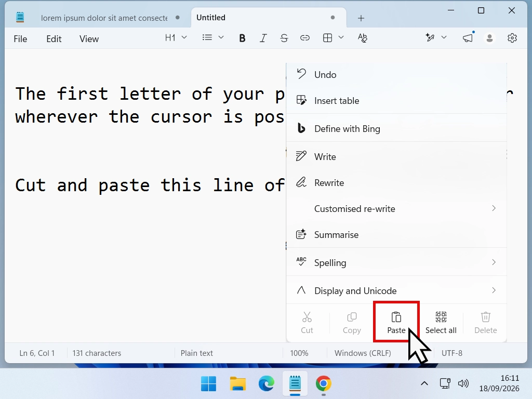
Task: Add a new tab with the plus button
Action: tap(361, 18)
